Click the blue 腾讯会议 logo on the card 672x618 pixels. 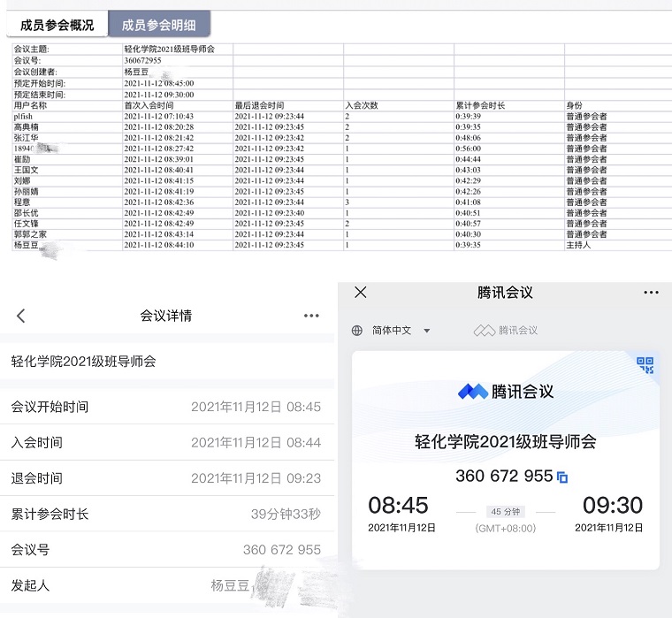[505, 392]
